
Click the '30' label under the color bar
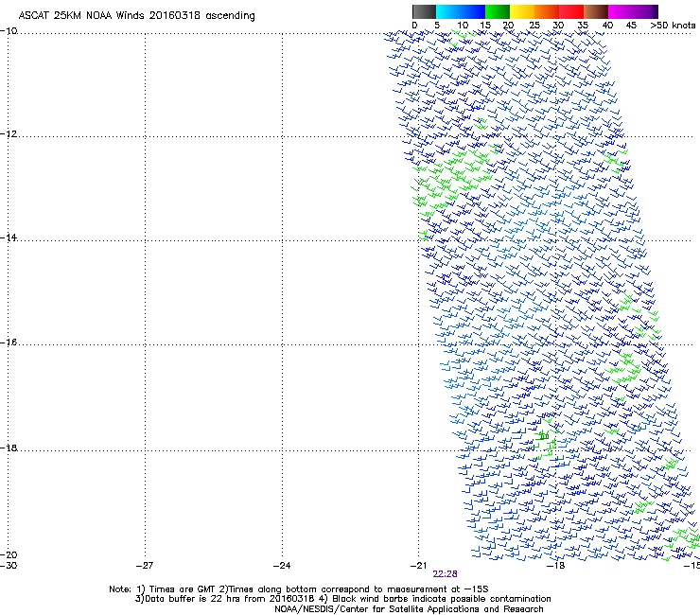coord(558,26)
